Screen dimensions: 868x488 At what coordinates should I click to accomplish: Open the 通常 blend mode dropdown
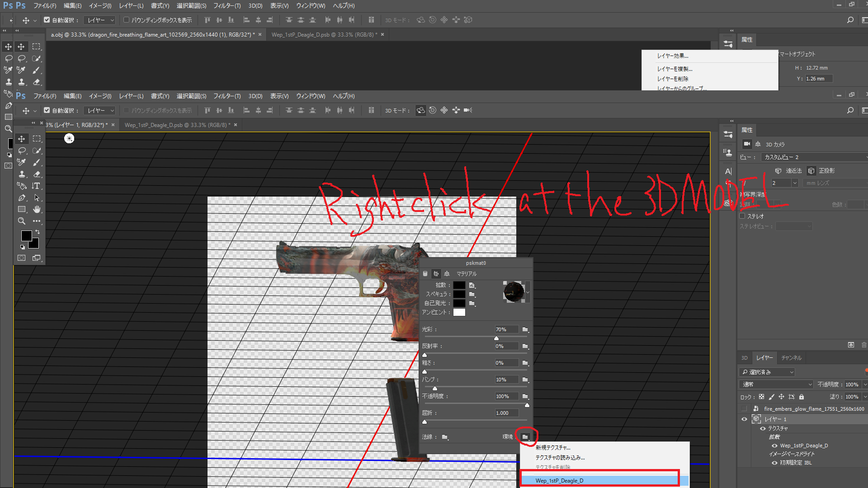click(x=777, y=384)
